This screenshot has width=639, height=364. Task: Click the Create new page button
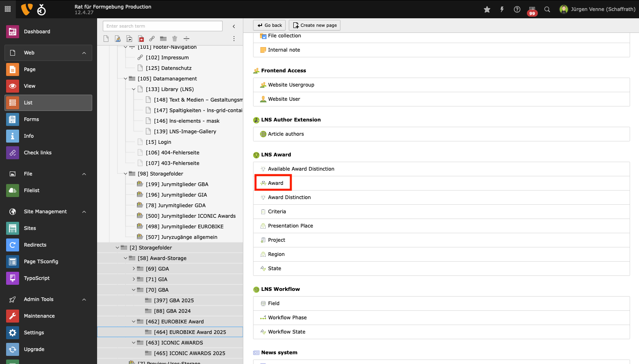(314, 25)
